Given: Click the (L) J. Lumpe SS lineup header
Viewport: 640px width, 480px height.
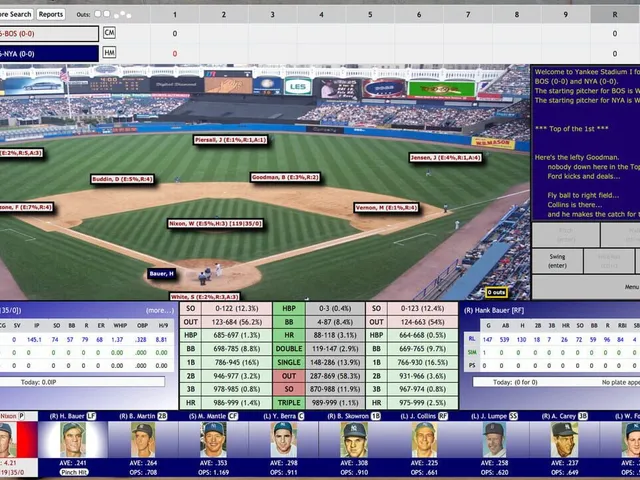Looking at the screenshot, I should click(494, 416).
